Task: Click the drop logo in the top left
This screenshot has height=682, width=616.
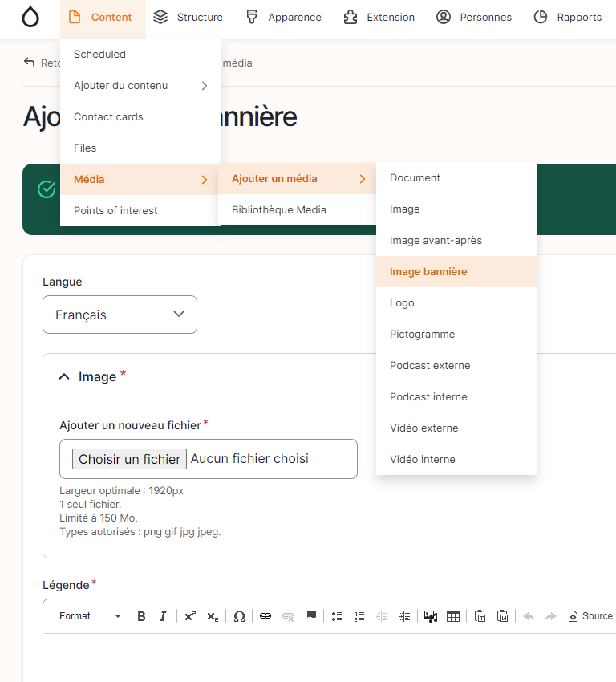Action: pos(30,18)
